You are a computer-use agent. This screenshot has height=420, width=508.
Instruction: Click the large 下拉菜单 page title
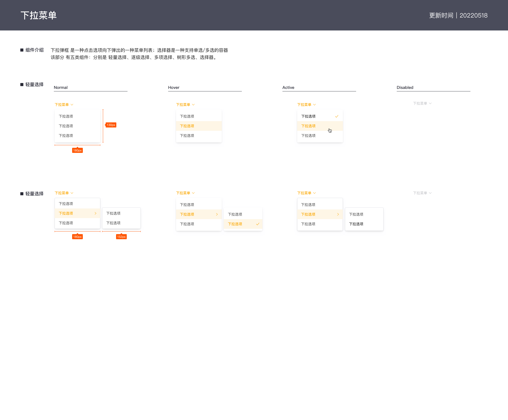(38, 15)
